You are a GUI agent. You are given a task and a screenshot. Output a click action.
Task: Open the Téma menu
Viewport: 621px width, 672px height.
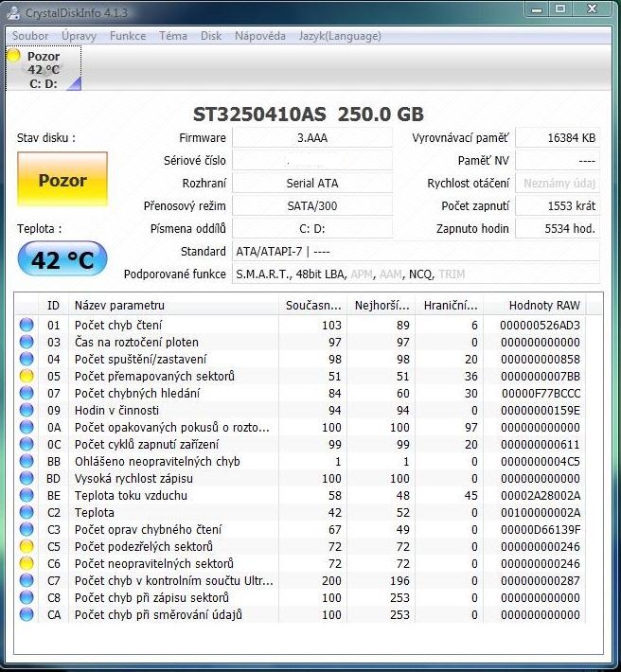pyautogui.click(x=173, y=36)
